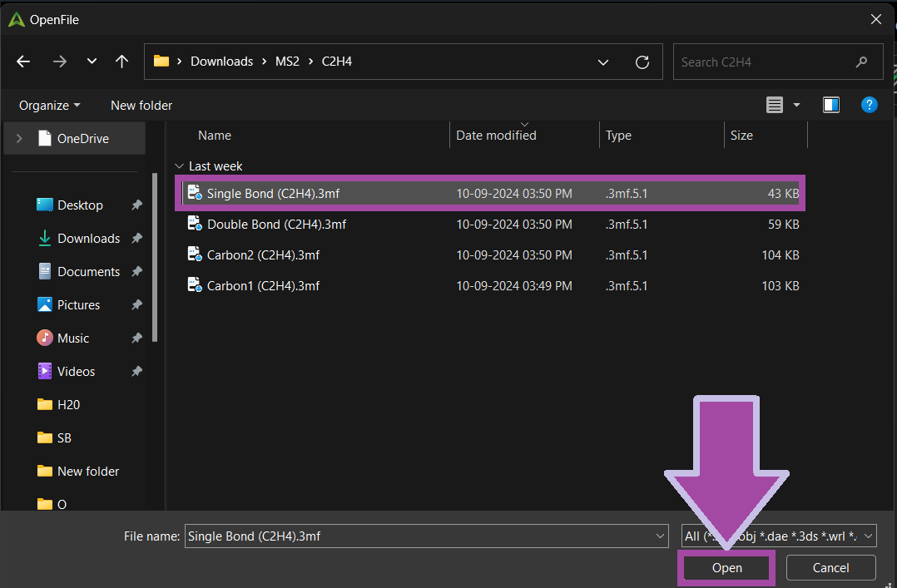Expand the OneDrive tree node
The image size is (897, 588).
click(19, 139)
